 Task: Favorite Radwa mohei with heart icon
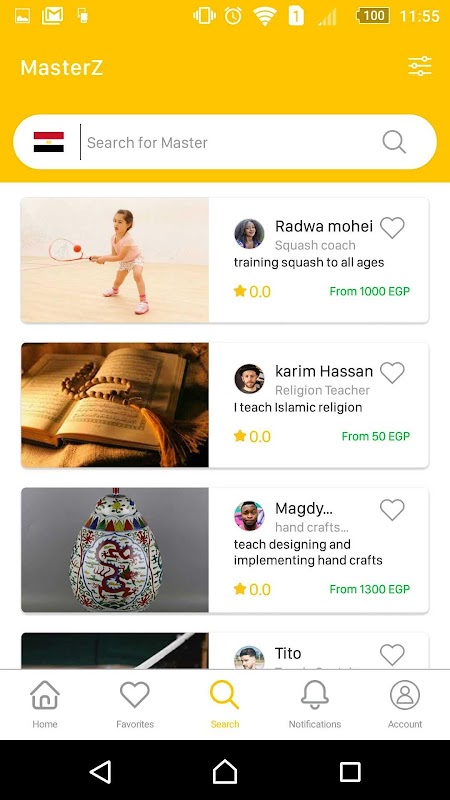pyautogui.click(x=392, y=228)
